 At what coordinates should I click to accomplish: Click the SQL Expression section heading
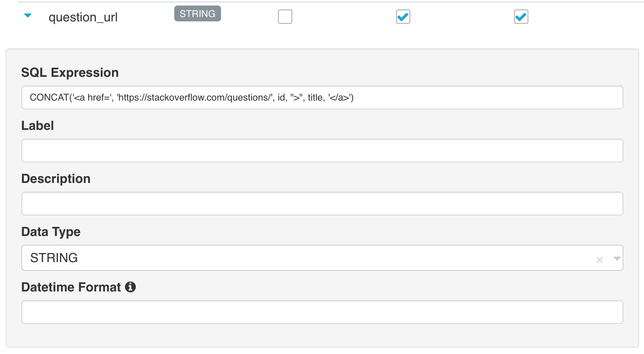[x=70, y=72]
